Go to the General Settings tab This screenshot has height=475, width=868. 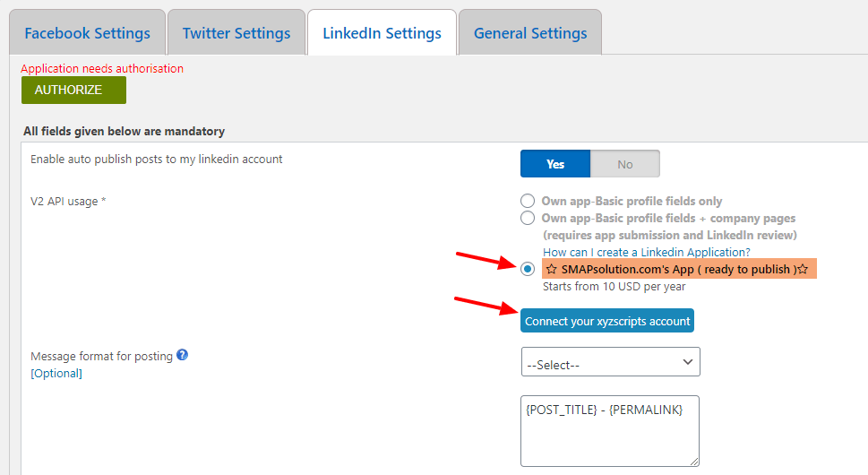click(530, 32)
